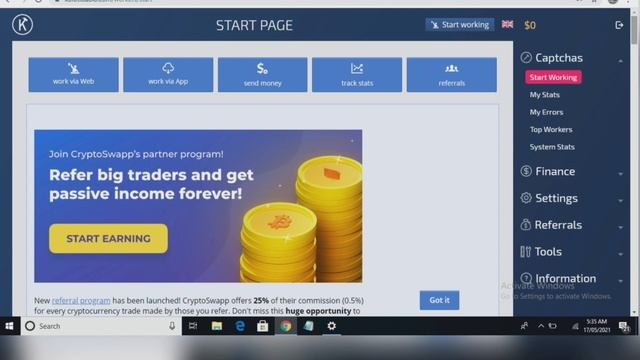The height and width of the screenshot is (360, 640).
Task: Click Start working in the header
Action: click(x=460, y=24)
